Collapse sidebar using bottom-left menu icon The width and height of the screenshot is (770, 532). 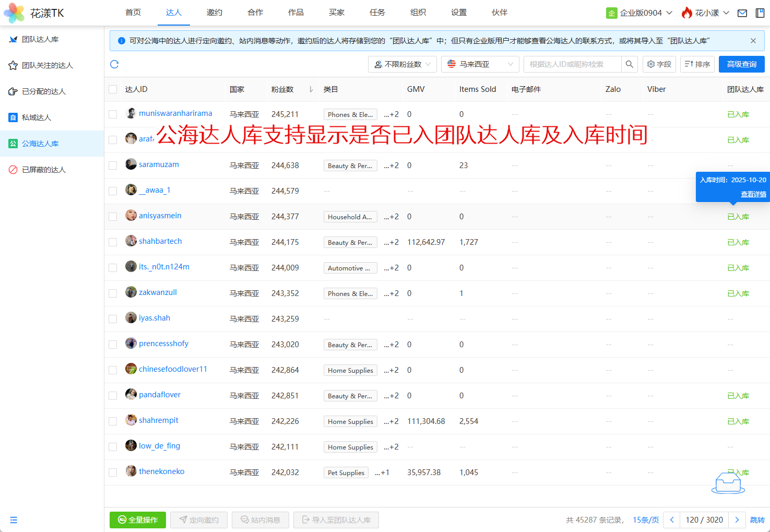14,520
